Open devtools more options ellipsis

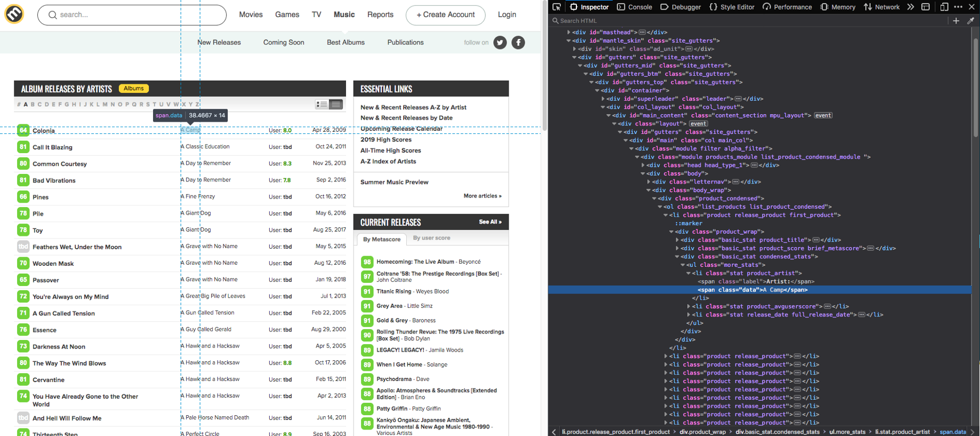click(958, 7)
